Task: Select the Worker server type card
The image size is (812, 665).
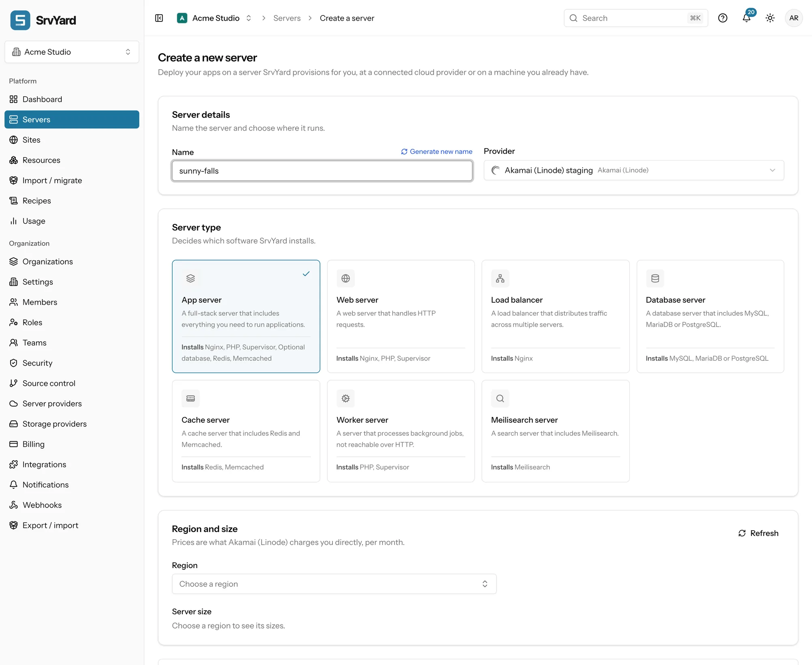Action: [x=401, y=431]
